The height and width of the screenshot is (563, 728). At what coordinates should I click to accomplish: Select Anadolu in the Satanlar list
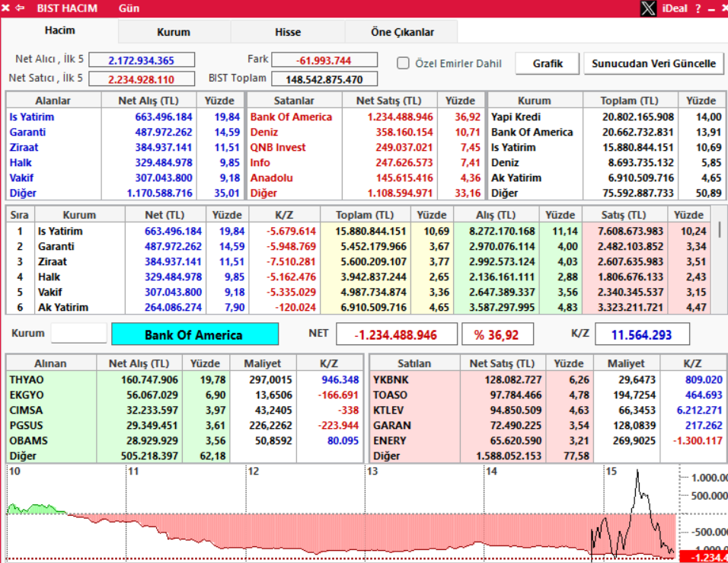pos(272,178)
